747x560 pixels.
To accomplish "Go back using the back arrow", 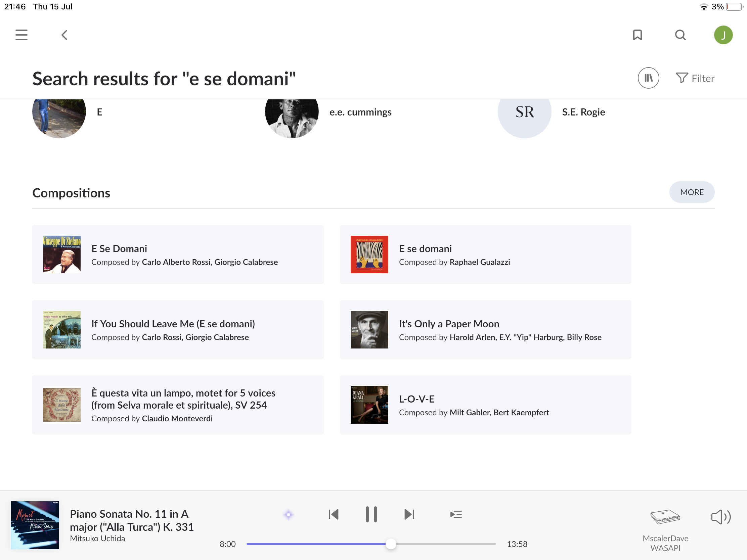I will pyautogui.click(x=64, y=35).
